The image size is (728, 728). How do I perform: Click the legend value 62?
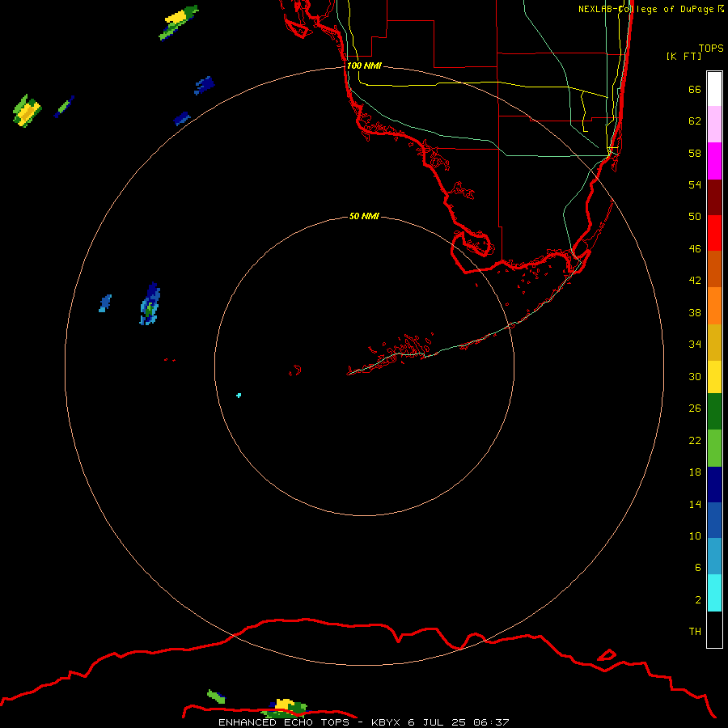click(x=695, y=121)
